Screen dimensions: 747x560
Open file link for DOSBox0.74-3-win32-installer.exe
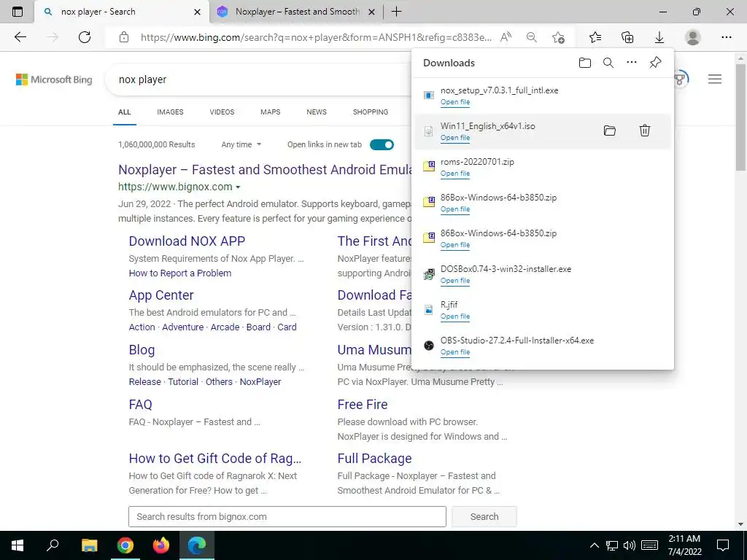tap(455, 281)
